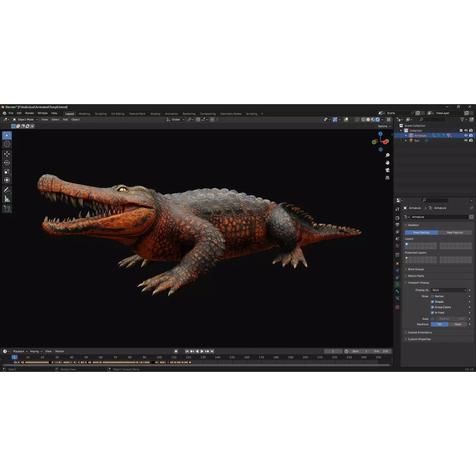Toggle Sun object visibility in outliner
476x476 pixels.
(466, 140)
